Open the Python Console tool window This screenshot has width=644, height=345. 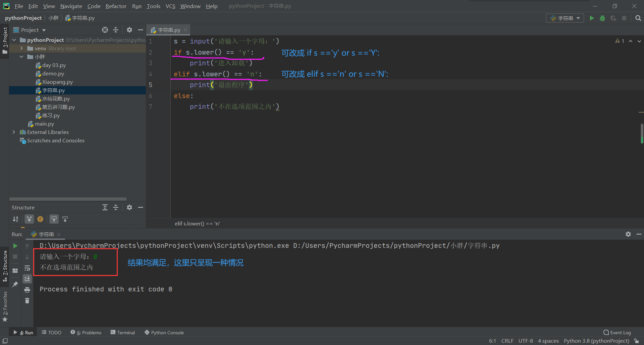click(164, 332)
